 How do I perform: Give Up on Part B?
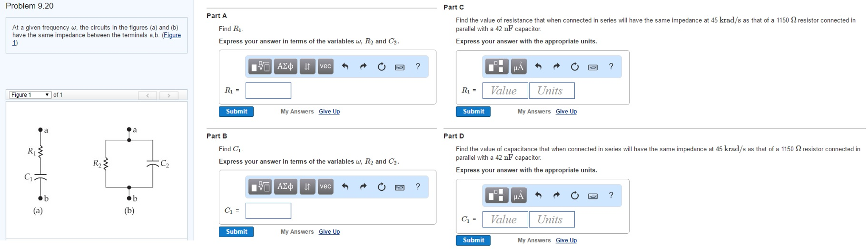pyautogui.click(x=329, y=232)
